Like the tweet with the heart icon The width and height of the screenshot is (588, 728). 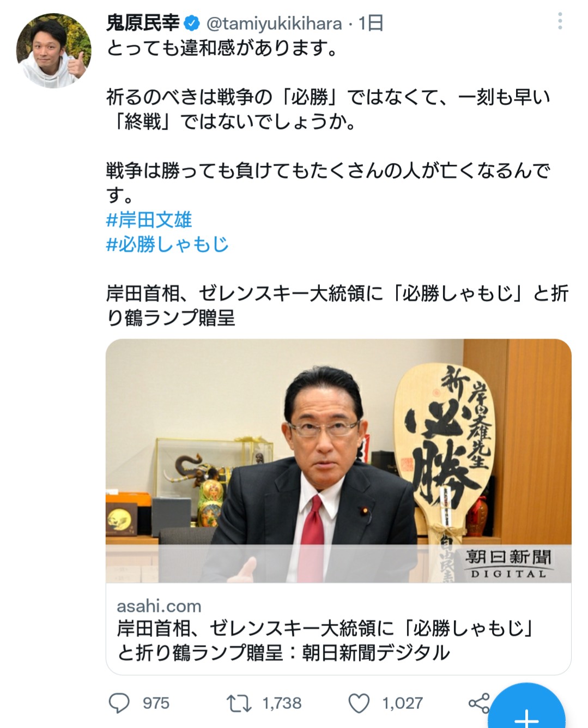[359, 703]
